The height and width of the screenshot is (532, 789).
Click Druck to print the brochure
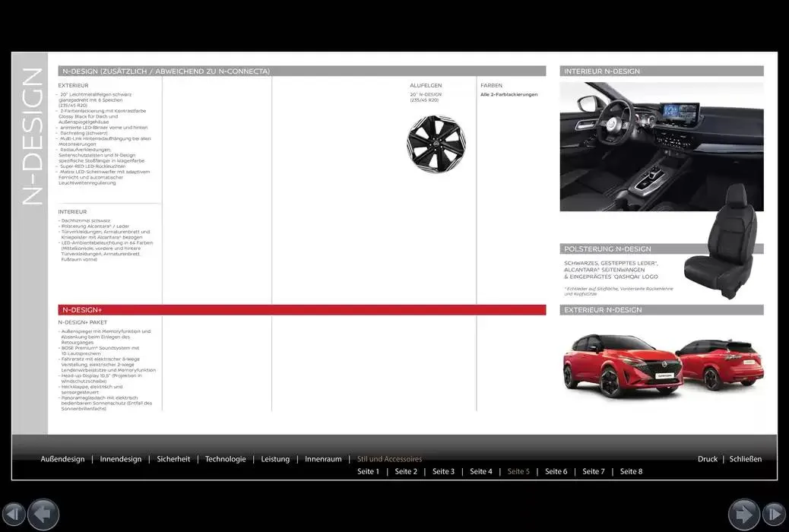click(707, 459)
